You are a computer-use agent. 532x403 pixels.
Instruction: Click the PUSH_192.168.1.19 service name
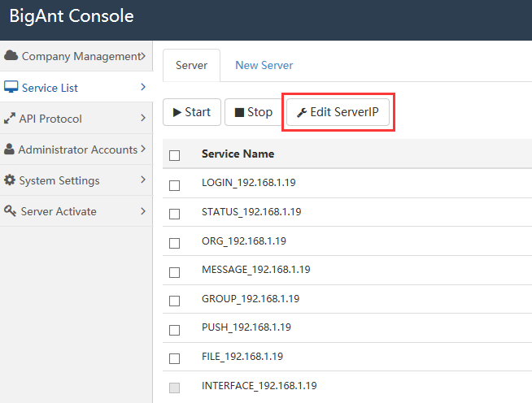246,327
